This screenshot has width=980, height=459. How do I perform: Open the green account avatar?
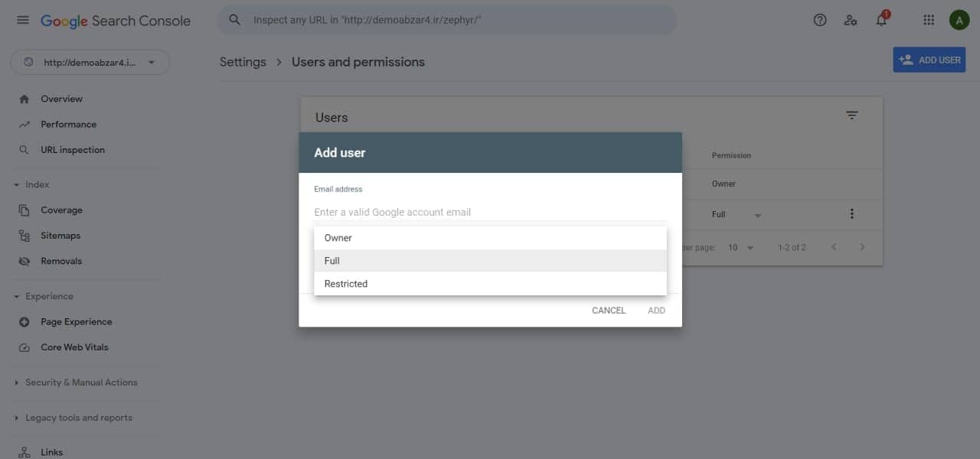[x=959, y=21]
